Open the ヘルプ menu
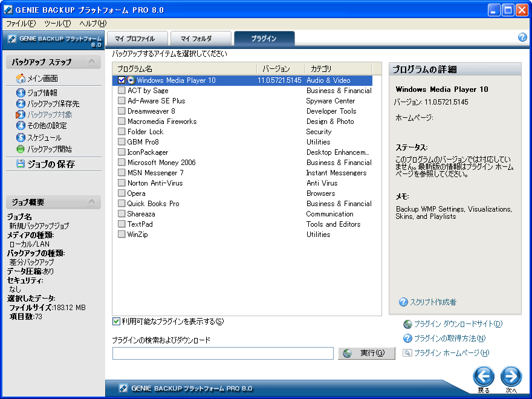532x399 pixels. pos(92,24)
